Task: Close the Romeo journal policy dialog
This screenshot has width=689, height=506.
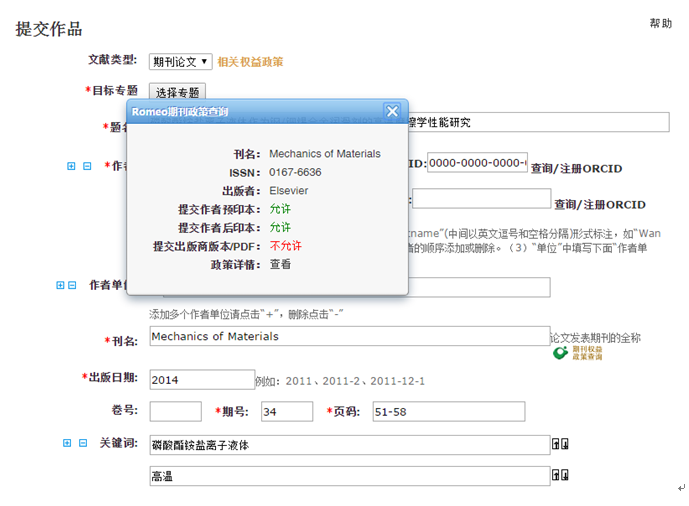Action: pyautogui.click(x=392, y=111)
